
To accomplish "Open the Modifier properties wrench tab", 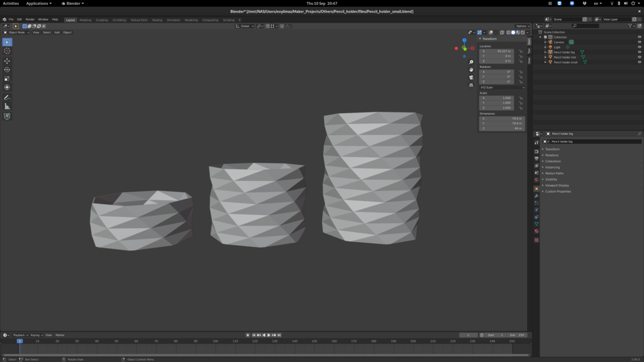I will click(x=536, y=195).
